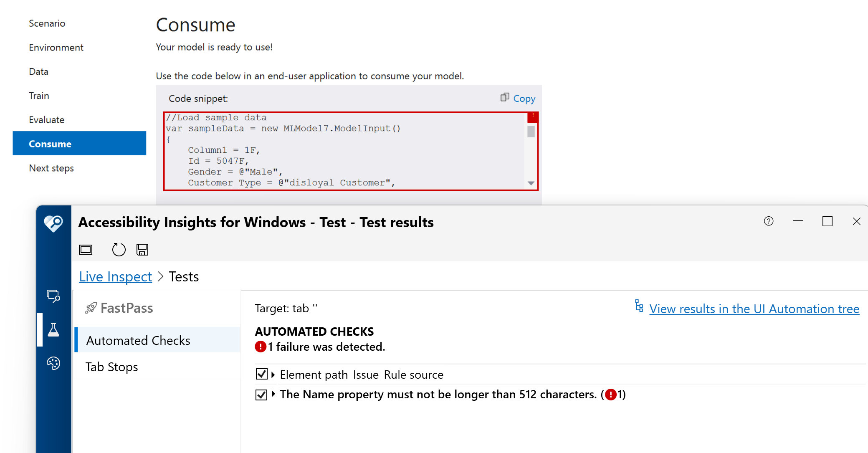This screenshot has height=453, width=868.
Task: Switch to the Tab Stops test
Action: (x=111, y=367)
